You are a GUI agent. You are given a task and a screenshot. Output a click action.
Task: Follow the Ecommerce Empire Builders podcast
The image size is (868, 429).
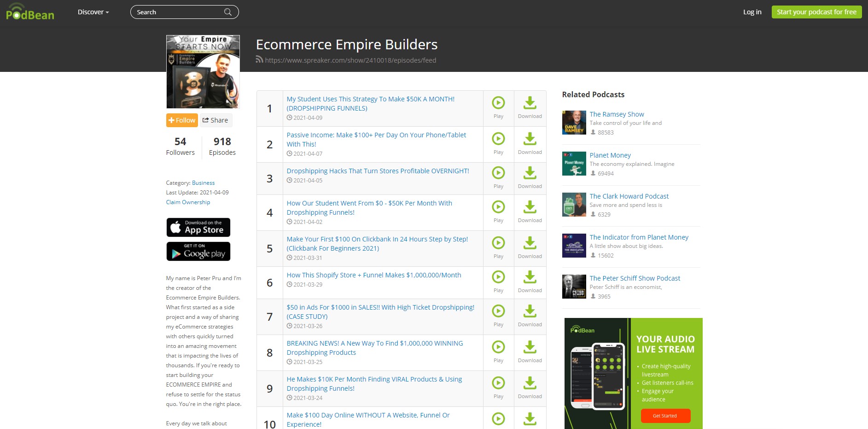point(182,120)
